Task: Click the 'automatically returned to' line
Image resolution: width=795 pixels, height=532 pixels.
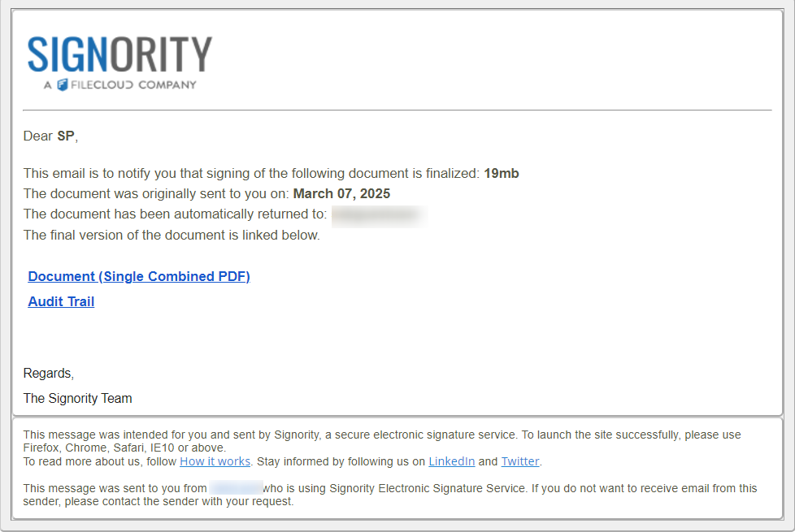Action: pos(175,214)
